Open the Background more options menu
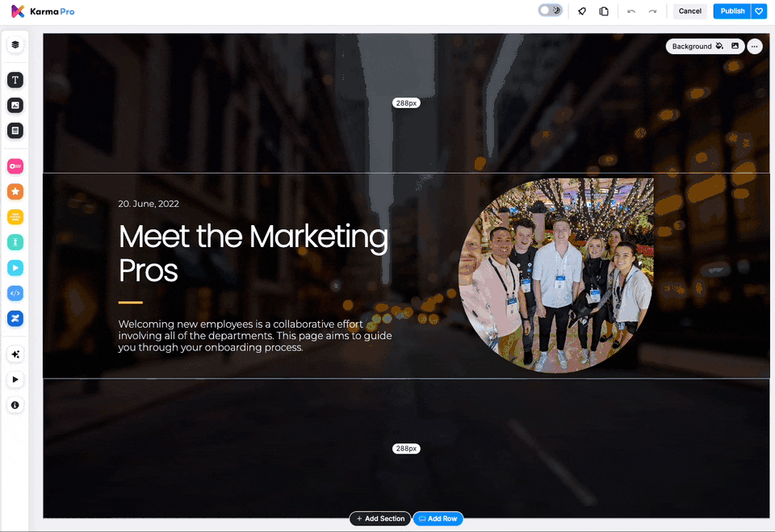775x532 pixels. 754,46
